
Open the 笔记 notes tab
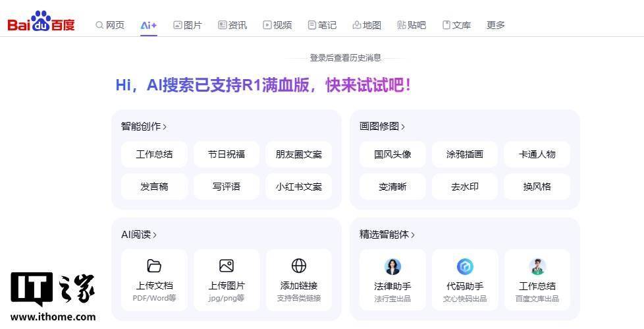pyautogui.click(x=322, y=25)
